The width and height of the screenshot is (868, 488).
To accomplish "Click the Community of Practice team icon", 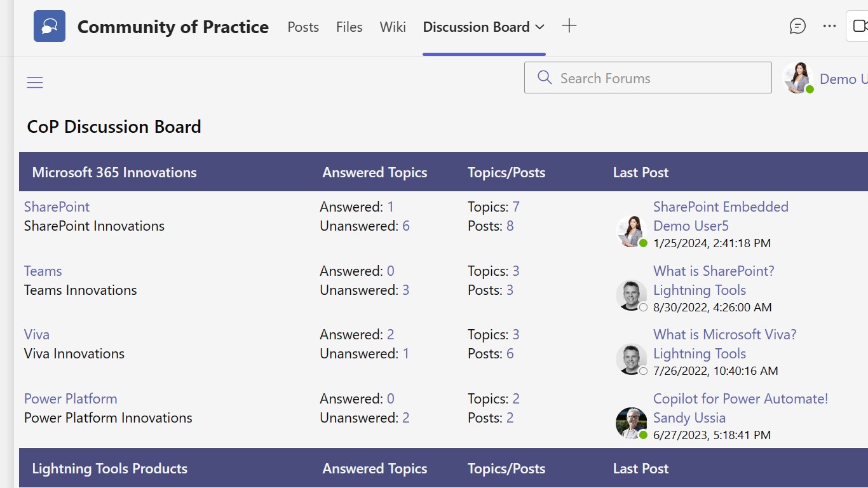I will pos(50,27).
